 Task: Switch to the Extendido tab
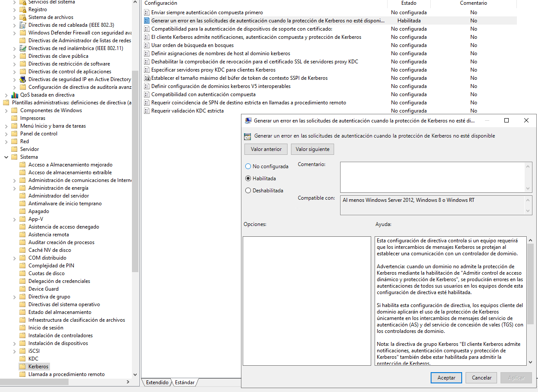click(x=157, y=383)
